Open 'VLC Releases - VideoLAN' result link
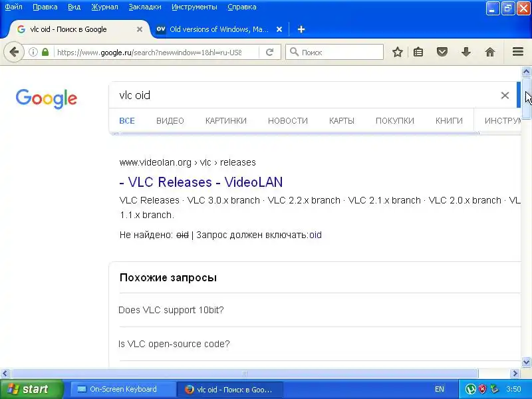The height and width of the screenshot is (399, 532). point(201,182)
